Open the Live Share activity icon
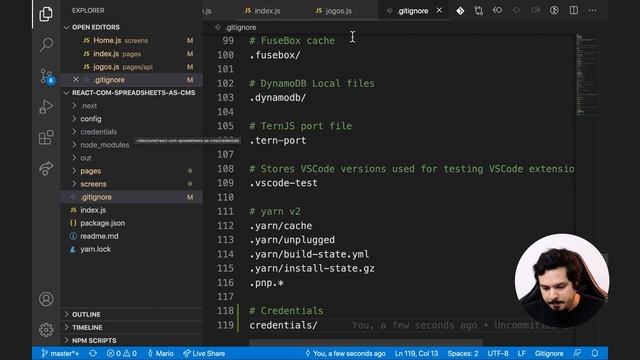Screen dimensions: 640x360 click(46, 168)
